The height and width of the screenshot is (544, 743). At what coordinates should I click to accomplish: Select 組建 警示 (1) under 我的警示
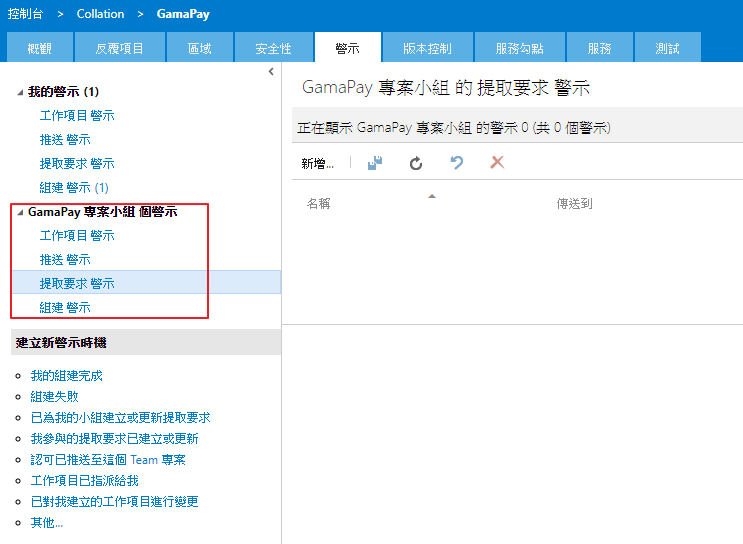coord(74,188)
